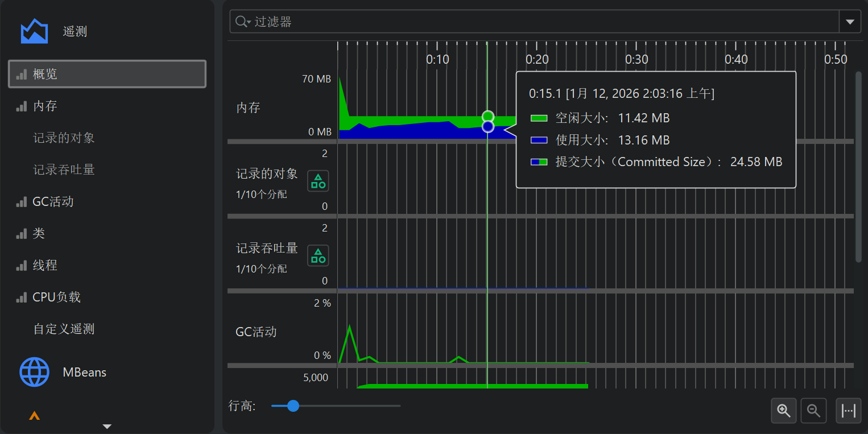Click the zoom out magnifier icon

point(813,411)
